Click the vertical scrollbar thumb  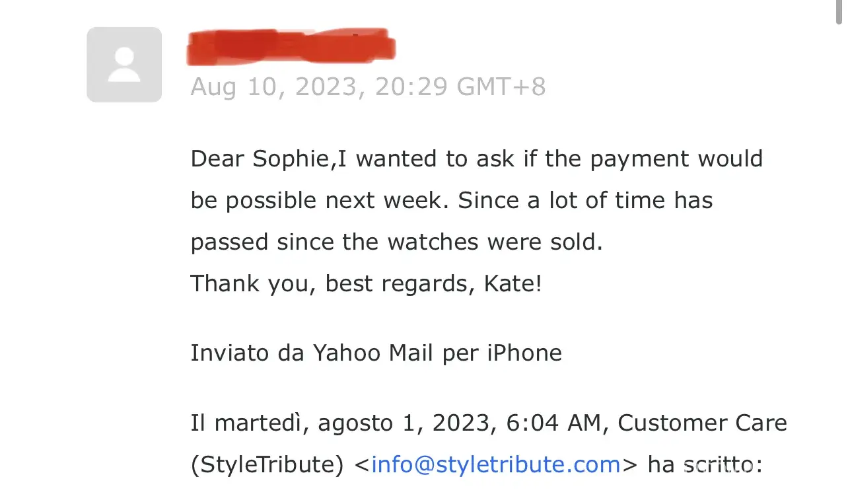point(838,13)
